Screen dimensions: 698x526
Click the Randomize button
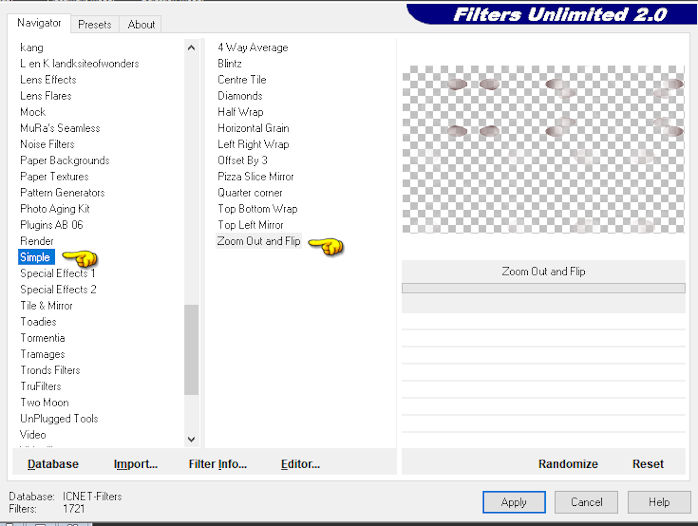click(x=568, y=464)
